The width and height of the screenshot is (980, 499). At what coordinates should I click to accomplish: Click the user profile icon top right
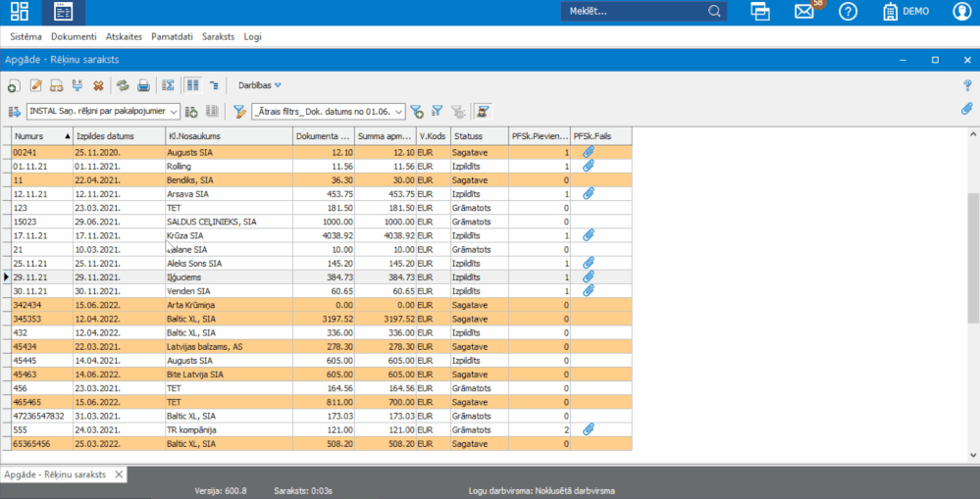[x=961, y=12]
